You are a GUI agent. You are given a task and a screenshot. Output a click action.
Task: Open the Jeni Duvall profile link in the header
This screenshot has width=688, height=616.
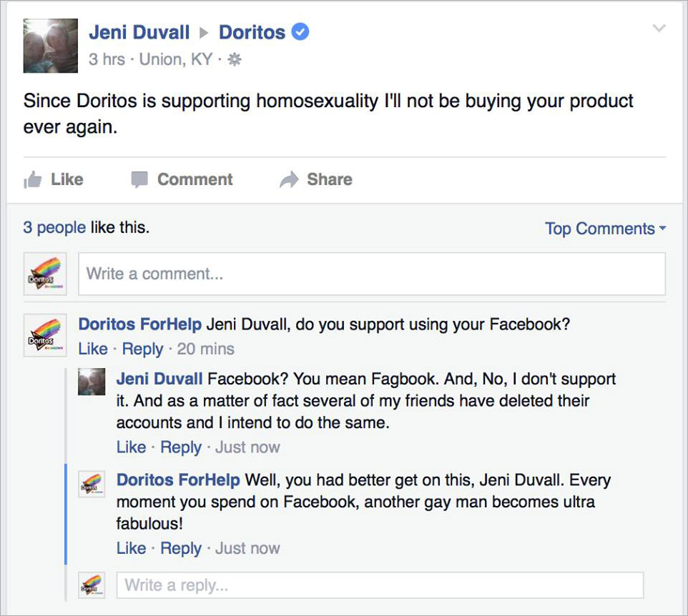click(139, 33)
